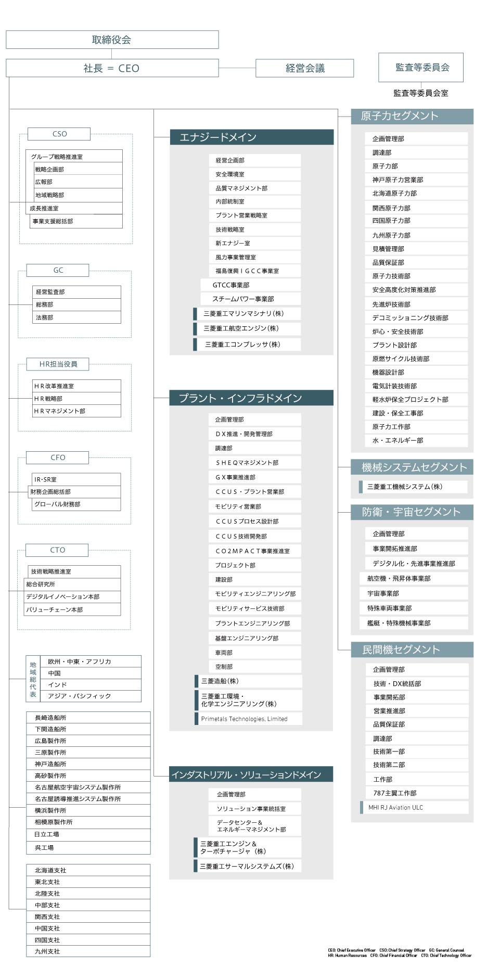Select the エナジードメイン header
Screen dimensions: 487x980
tap(252, 137)
